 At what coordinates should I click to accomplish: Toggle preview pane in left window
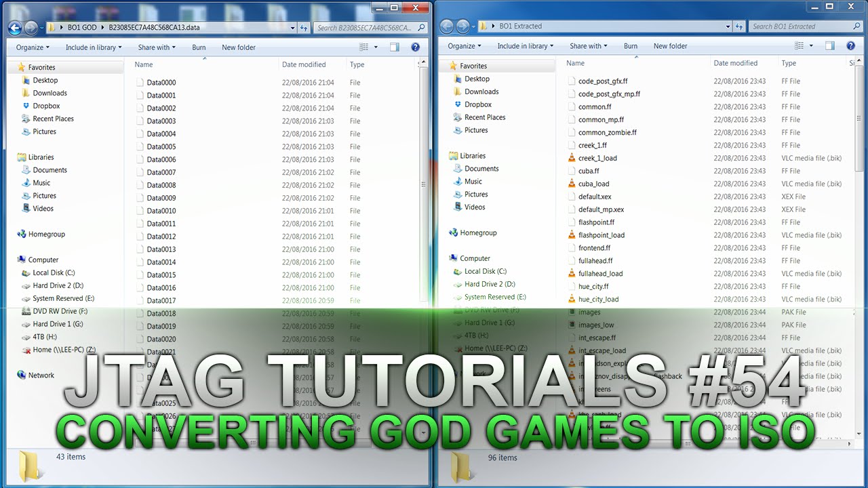395,47
